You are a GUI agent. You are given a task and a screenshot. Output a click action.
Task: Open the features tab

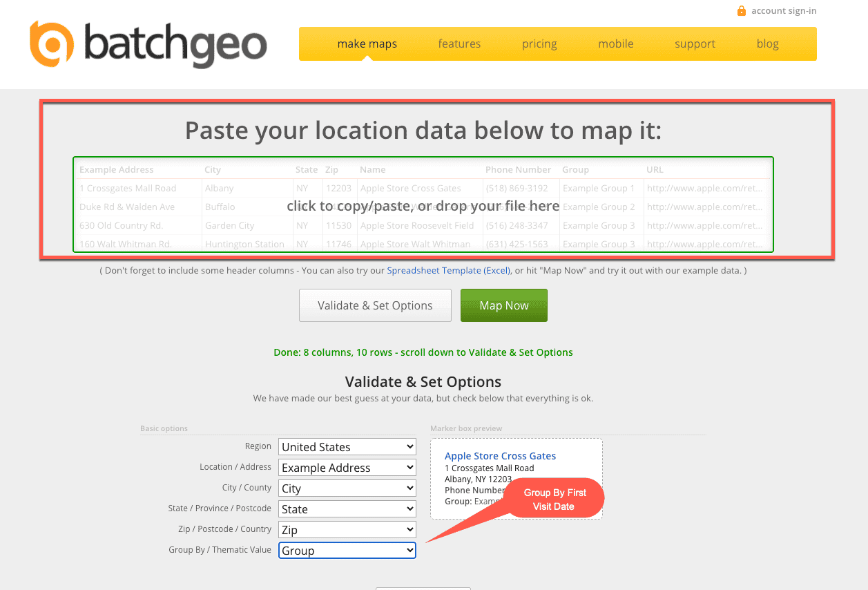459,43
